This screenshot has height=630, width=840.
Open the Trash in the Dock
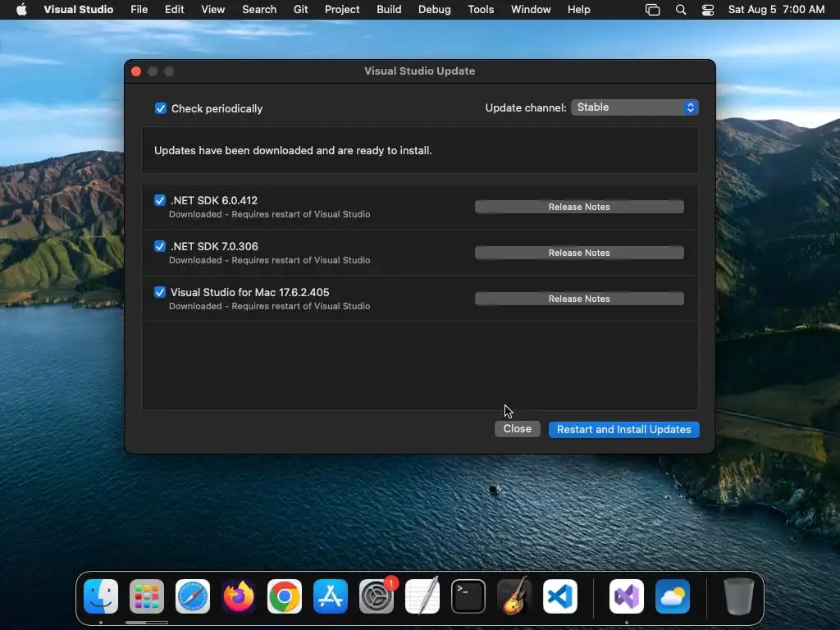[739, 596]
